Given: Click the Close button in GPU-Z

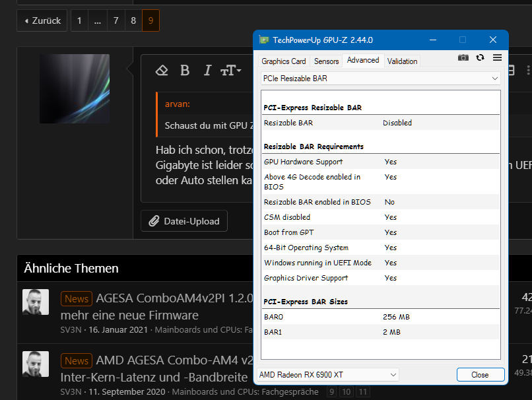Looking at the screenshot, I should [x=481, y=374].
